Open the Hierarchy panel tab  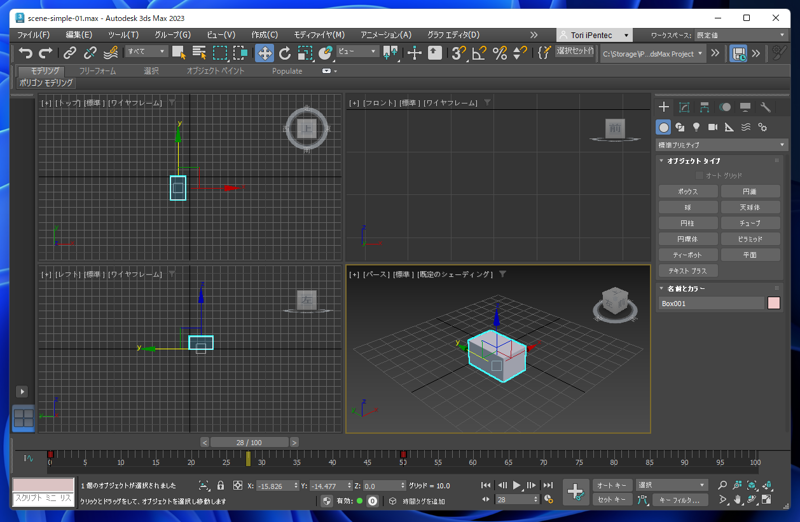point(705,107)
